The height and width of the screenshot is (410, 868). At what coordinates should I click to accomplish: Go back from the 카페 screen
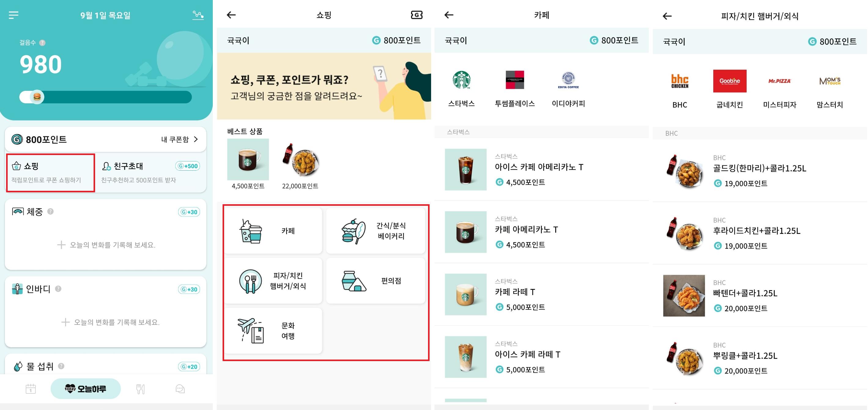[449, 15]
